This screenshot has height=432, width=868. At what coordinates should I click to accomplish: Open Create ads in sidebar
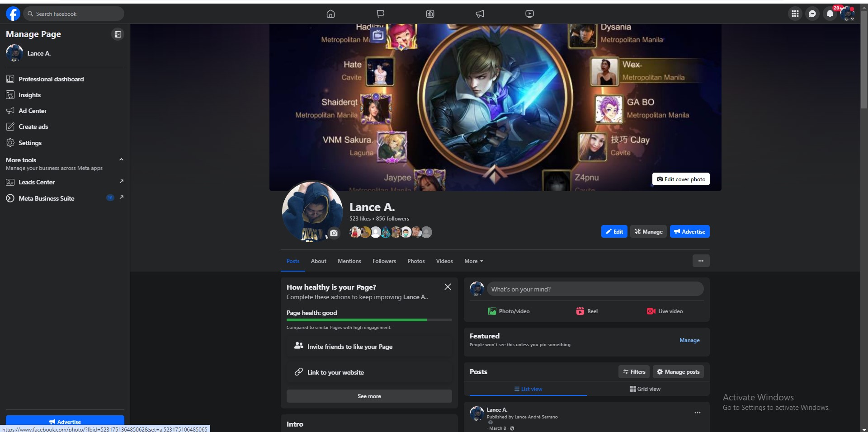pos(65,127)
